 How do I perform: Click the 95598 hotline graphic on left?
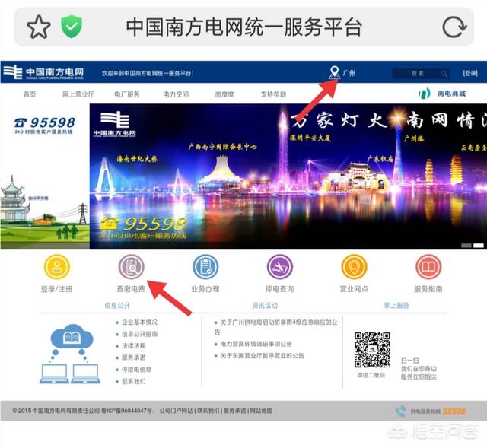pos(44,125)
